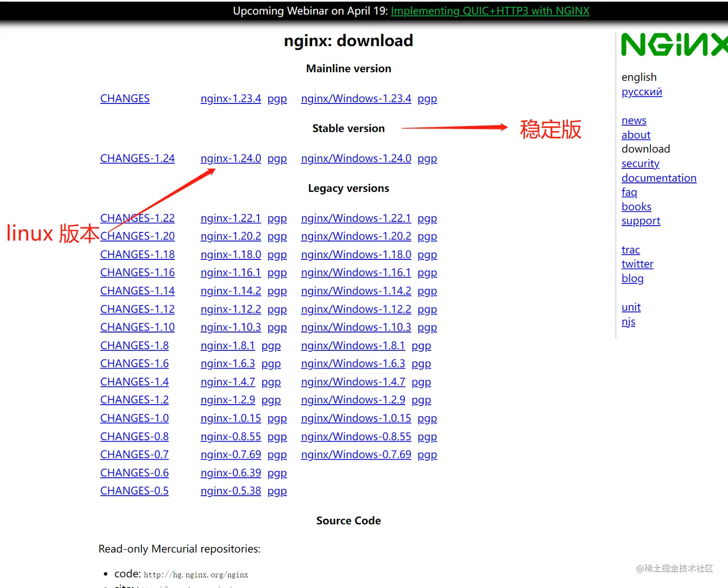
Task: Download nginx-1.16.1
Action: [231, 272]
